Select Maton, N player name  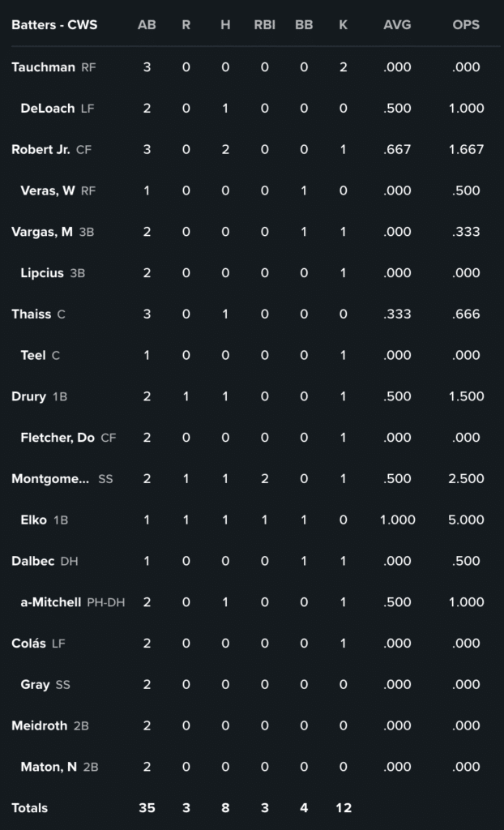(x=49, y=768)
